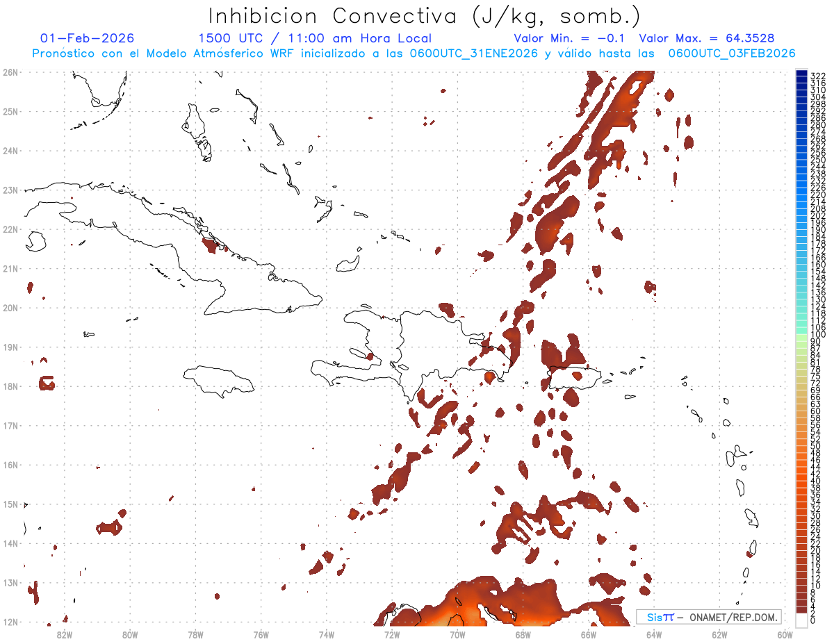Click the Puerto Rico island outline
The image size is (834, 644).
click(574, 379)
